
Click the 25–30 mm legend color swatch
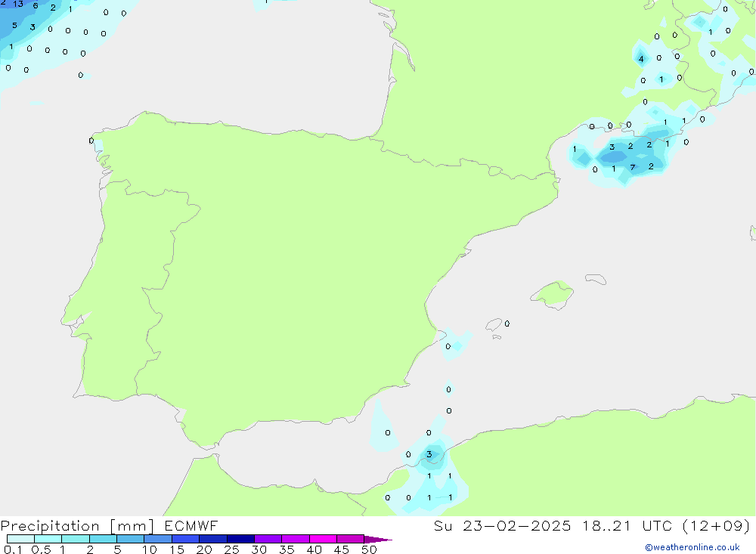click(240, 539)
